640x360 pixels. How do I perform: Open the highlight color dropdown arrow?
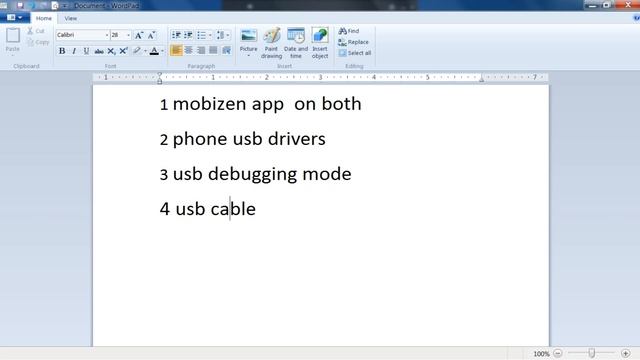pos(145,51)
